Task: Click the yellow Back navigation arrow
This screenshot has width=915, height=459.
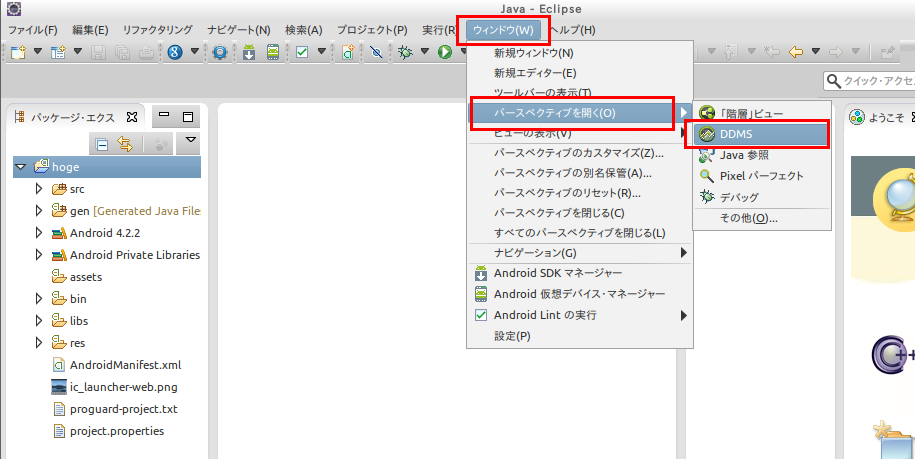Action: tap(795, 52)
